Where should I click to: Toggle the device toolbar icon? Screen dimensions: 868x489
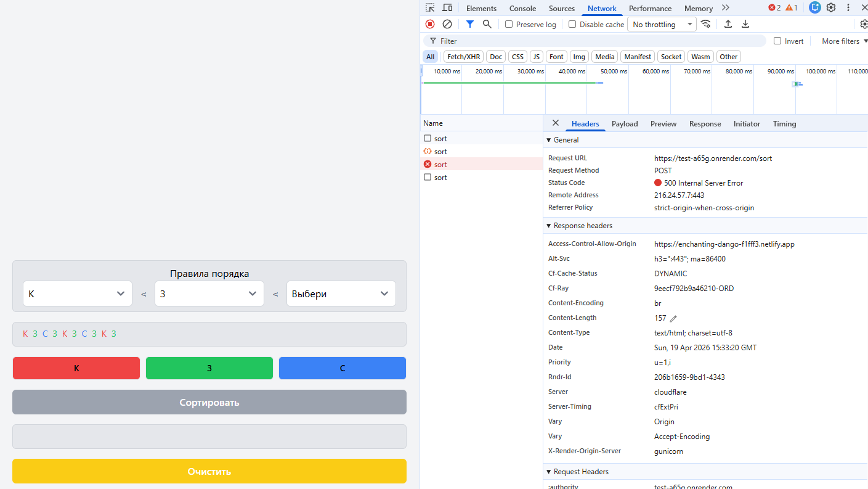[447, 8]
